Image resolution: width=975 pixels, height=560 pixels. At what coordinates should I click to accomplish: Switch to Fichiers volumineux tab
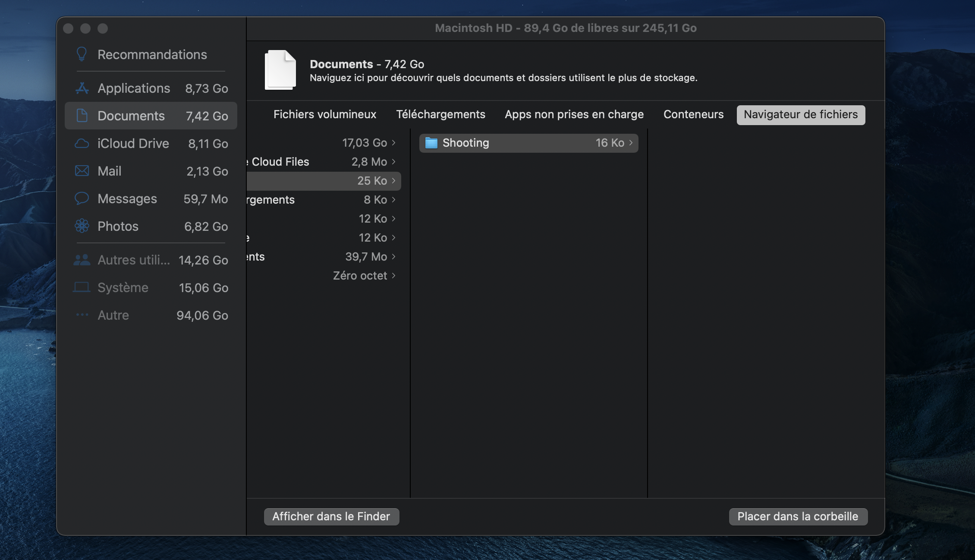[324, 114]
